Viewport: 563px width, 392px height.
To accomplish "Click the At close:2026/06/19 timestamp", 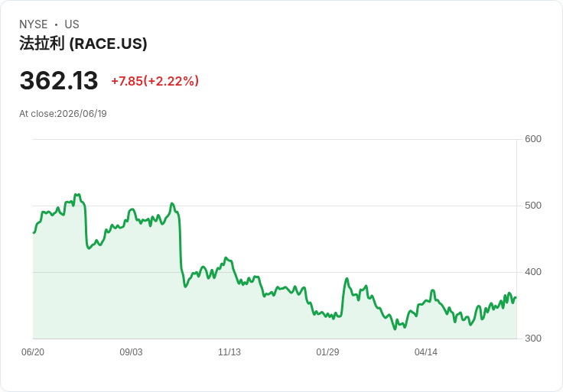I will coord(63,114).
